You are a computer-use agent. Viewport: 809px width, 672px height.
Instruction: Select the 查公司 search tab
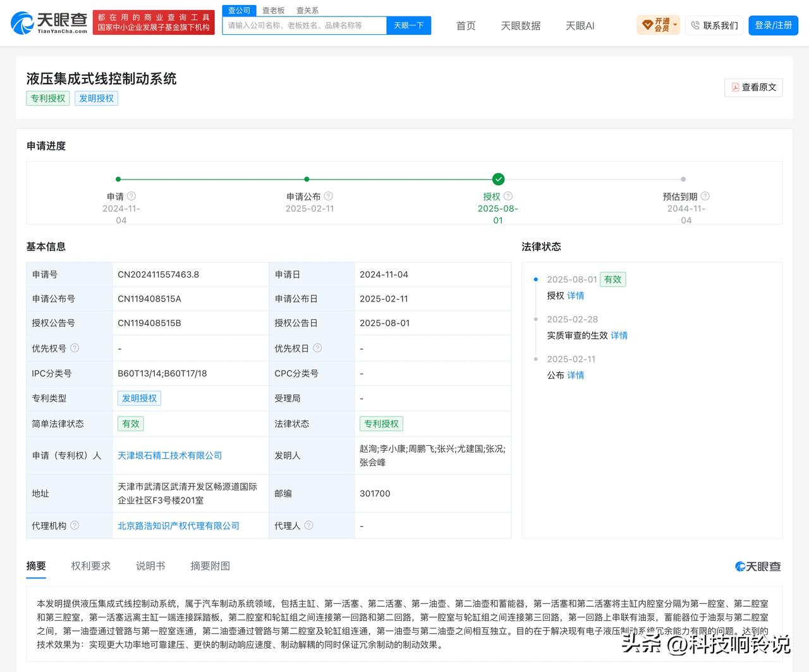click(240, 10)
